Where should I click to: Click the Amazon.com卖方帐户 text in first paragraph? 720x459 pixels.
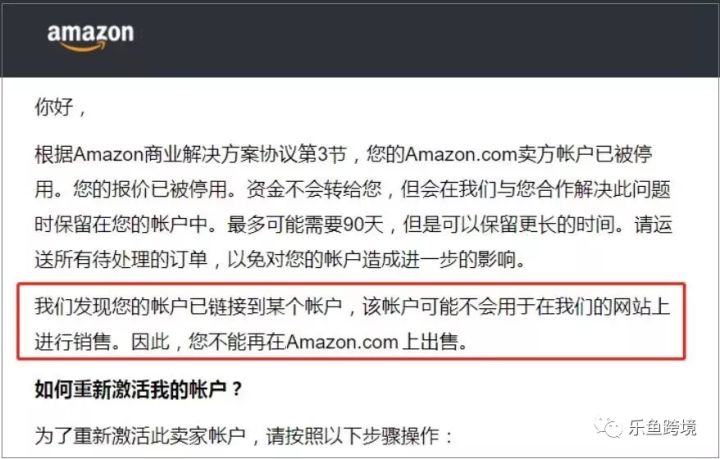(x=499, y=154)
